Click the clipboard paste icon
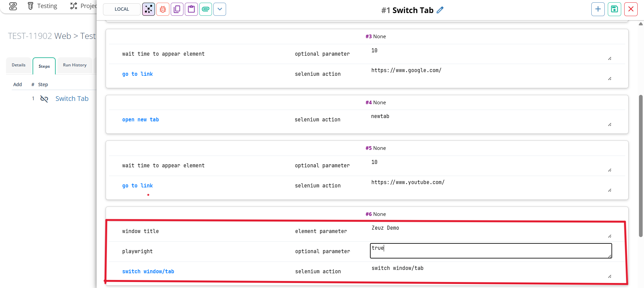 [191, 9]
